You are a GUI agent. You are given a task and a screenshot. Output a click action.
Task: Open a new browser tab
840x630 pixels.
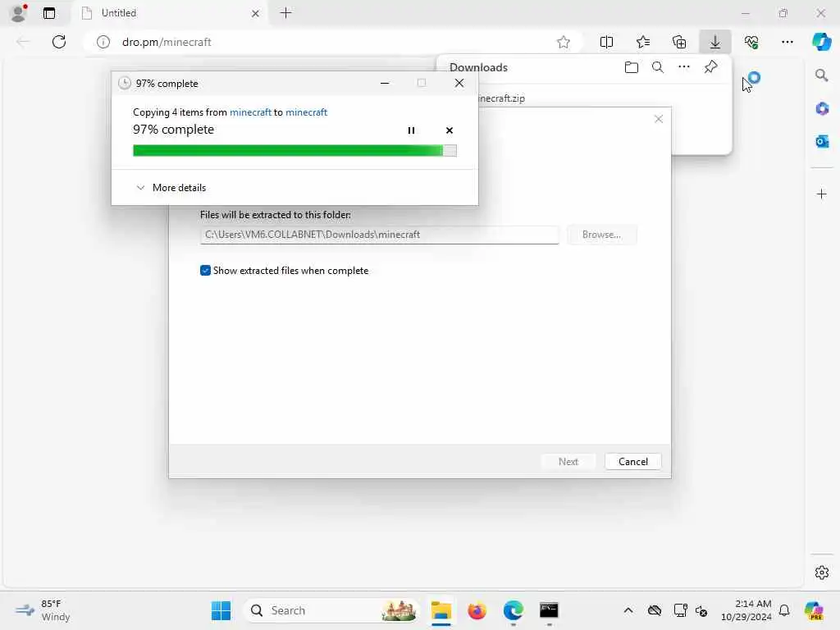tap(286, 13)
